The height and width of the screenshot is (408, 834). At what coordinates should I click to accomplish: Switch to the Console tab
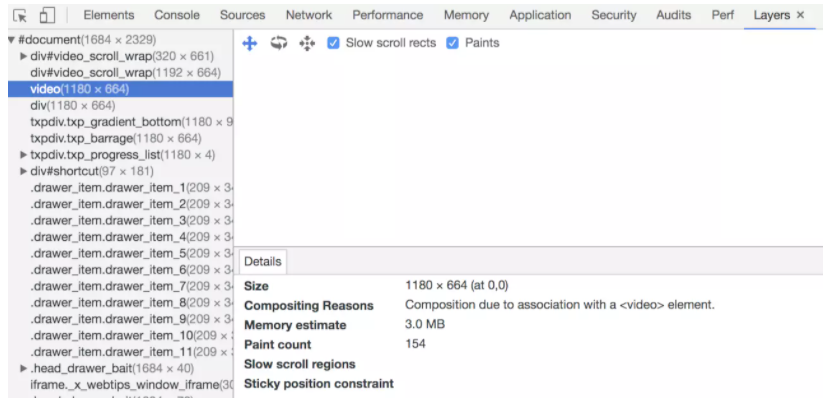[177, 15]
